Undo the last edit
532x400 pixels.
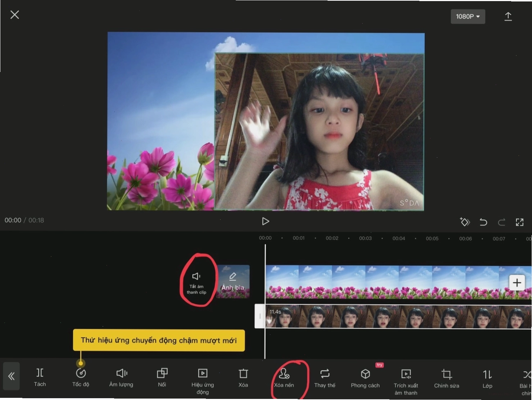(483, 222)
